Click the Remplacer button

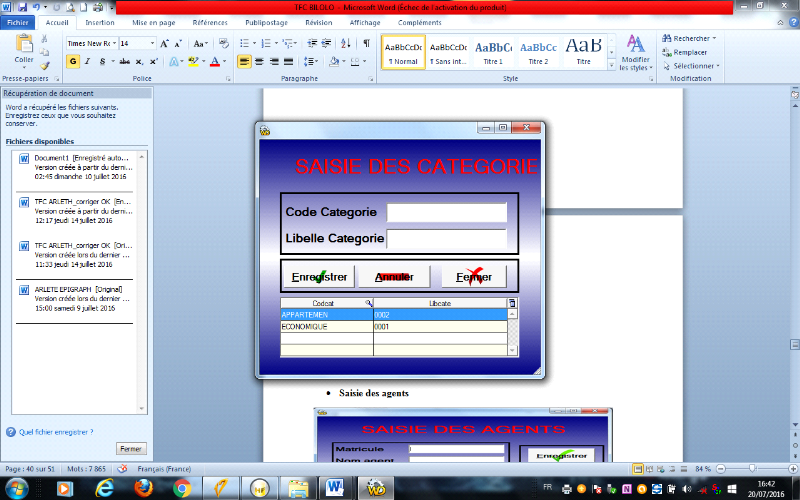point(685,52)
